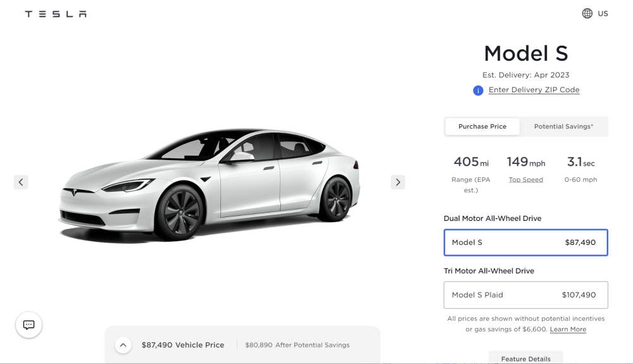The width and height of the screenshot is (633, 364).
Task: Click the Model S heading
Action: (525, 53)
